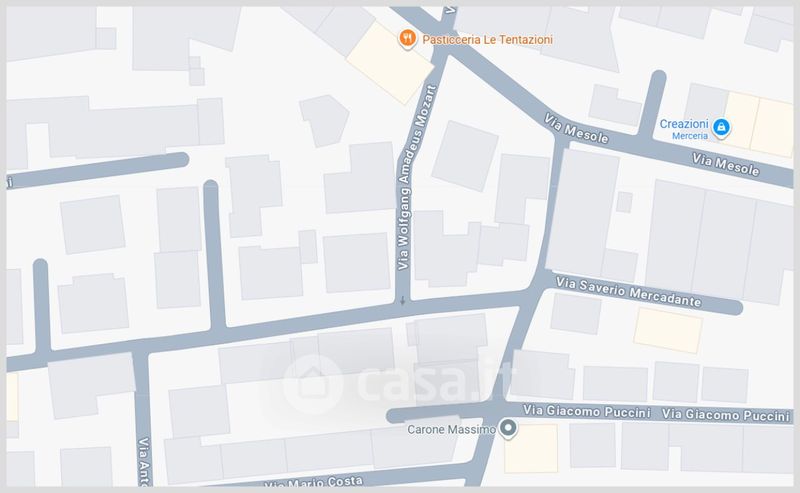The height and width of the screenshot is (493, 800).
Task: Select the Creazioni place name
Action: (x=684, y=124)
